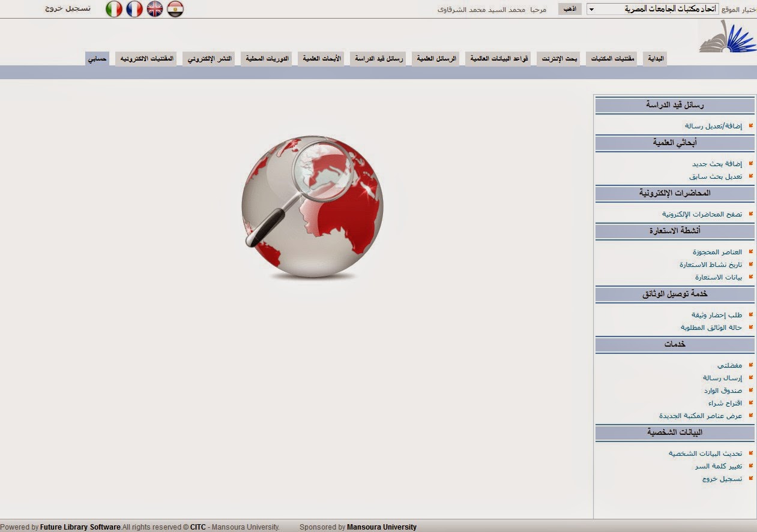Click orange bullet icon beside مفضلتي
Image resolution: width=757 pixels, height=532 pixels.
(x=750, y=365)
